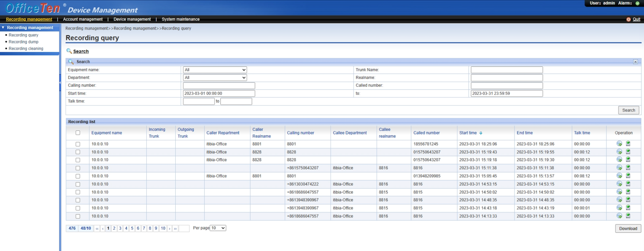
Task: Close the Search panel with X icon
Action: tap(635, 62)
